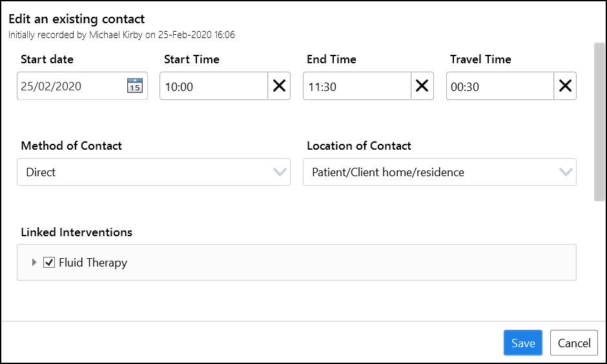Click the Linked Interventions heading
The image size is (607, 364).
click(x=76, y=232)
